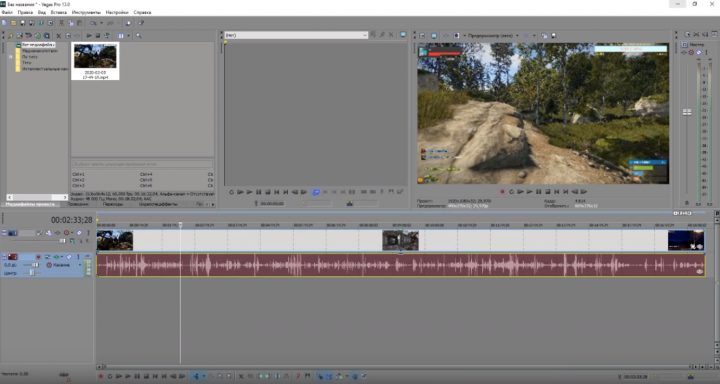Stop playback in the bottom transport bar
This screenshot has height=384, width=720.
click(146, 376)
